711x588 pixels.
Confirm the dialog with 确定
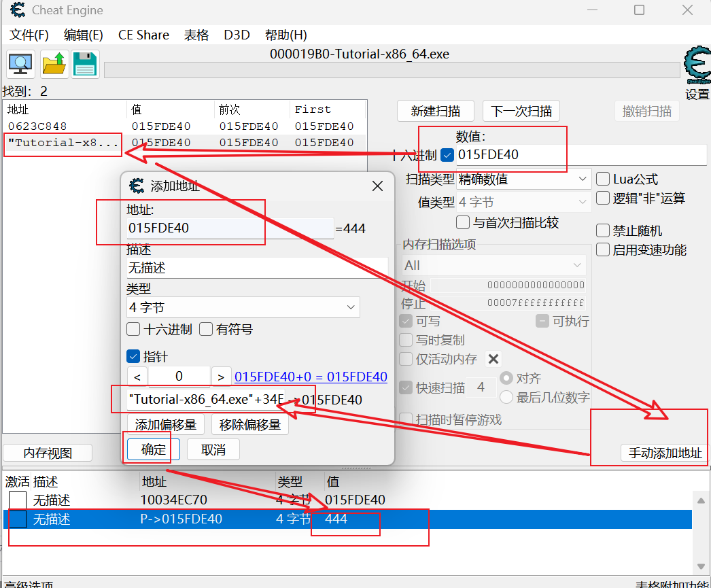point(151,449)
